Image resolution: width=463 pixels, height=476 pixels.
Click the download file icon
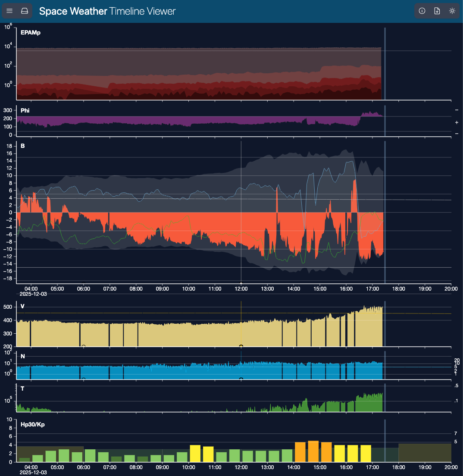[437, 11]
